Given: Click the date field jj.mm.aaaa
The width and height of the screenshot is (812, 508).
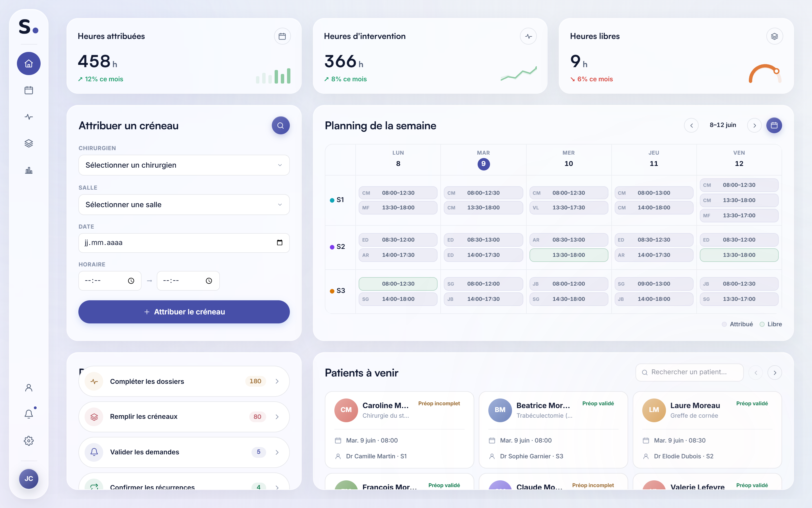Looking at the screenshot, I should (184, 243).
